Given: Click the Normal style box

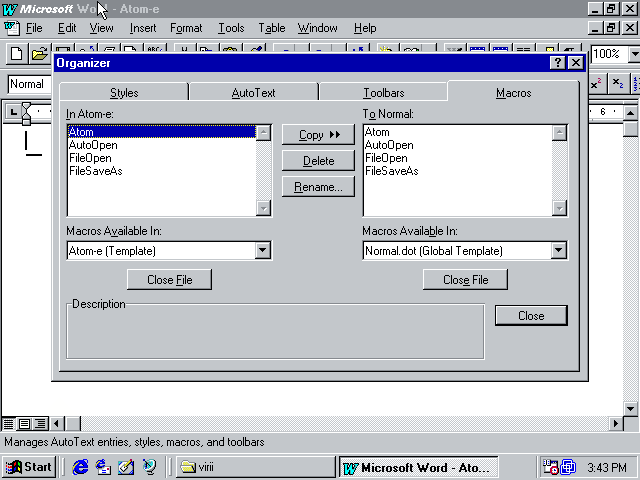Looking at the screenshot, I should pos(29,84).
